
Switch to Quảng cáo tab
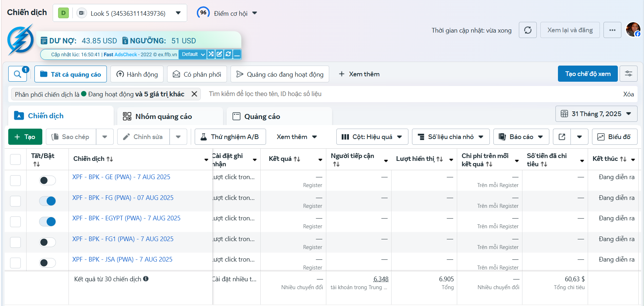point(279,116)
